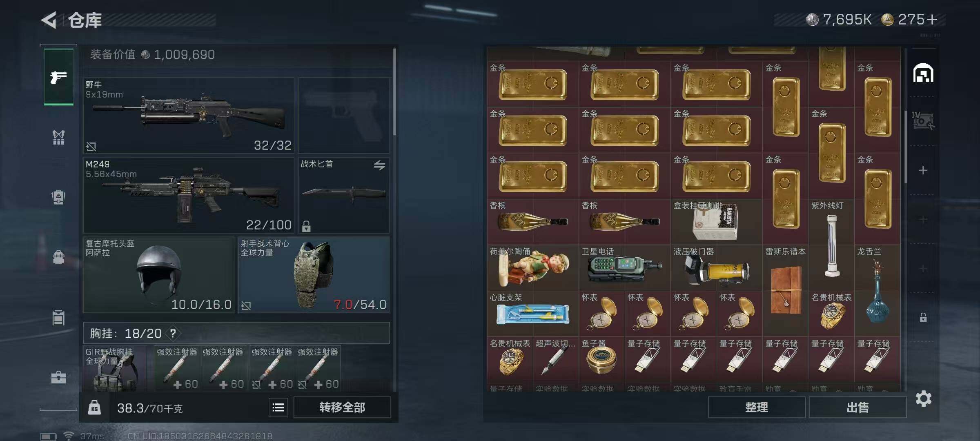Screen dimensions: 980x441
Task: Select the 射手战术背心 armor slot
Action: point(314,275)
